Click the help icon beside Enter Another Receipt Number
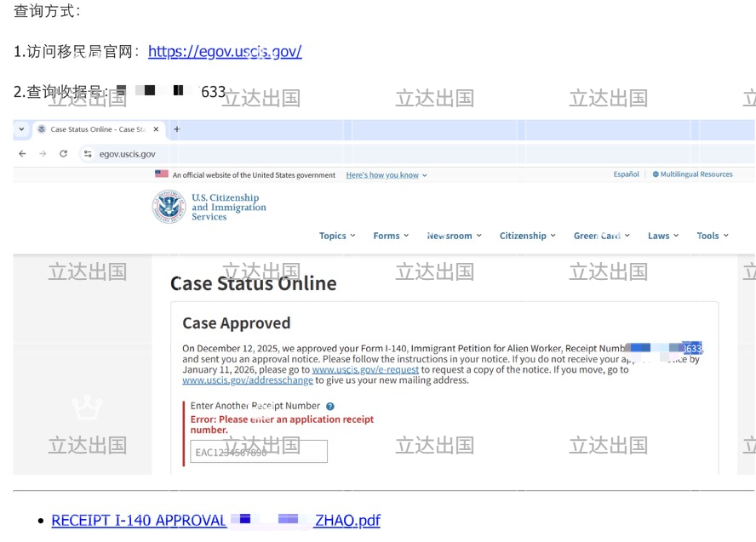 tap(330, 407)
